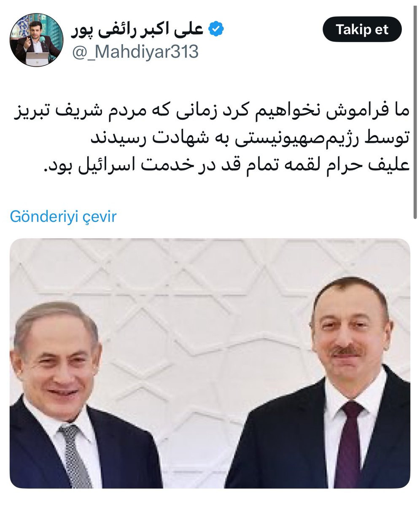Image resolution: width=420 pixels, height=506 pixels.
Task: Open the round profile avatar photo
Action: (36, 40)
